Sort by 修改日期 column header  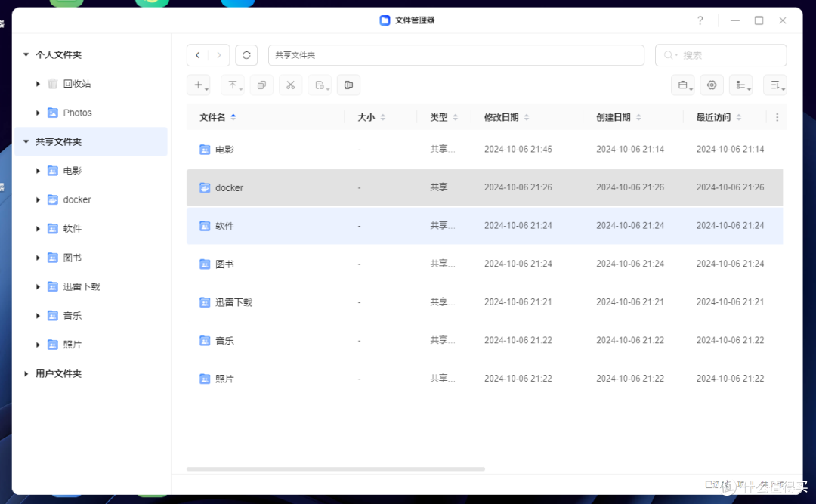click(506, 117)
